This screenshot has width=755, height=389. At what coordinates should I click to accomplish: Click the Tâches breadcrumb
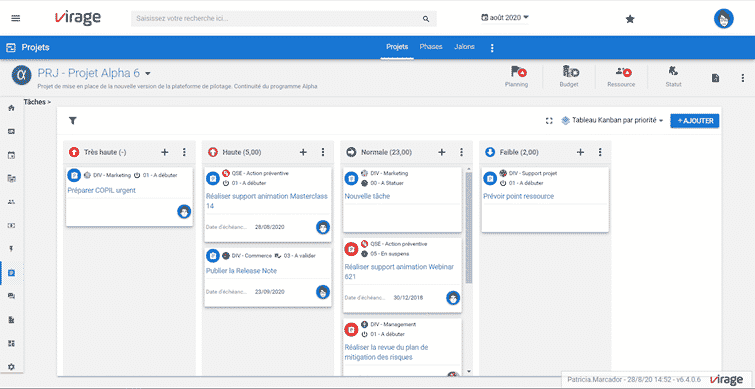pos(37,102)
